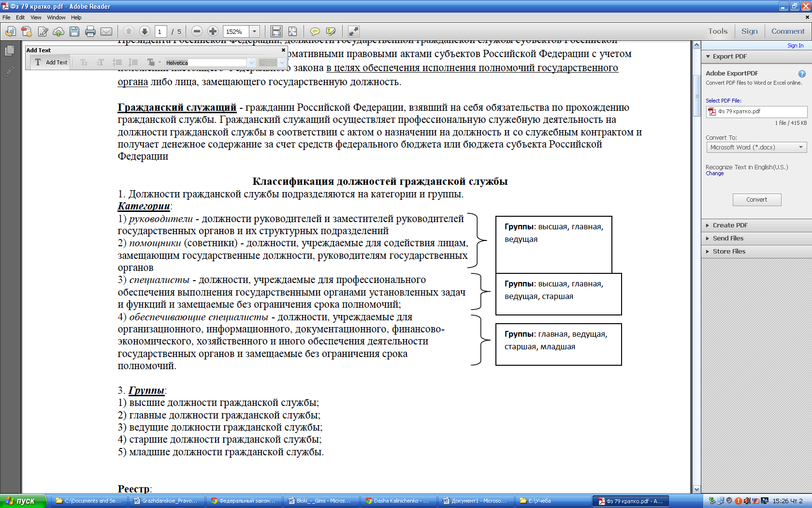
Task: Click the fit width scrolling mode icon
Action: click(276, 31)
